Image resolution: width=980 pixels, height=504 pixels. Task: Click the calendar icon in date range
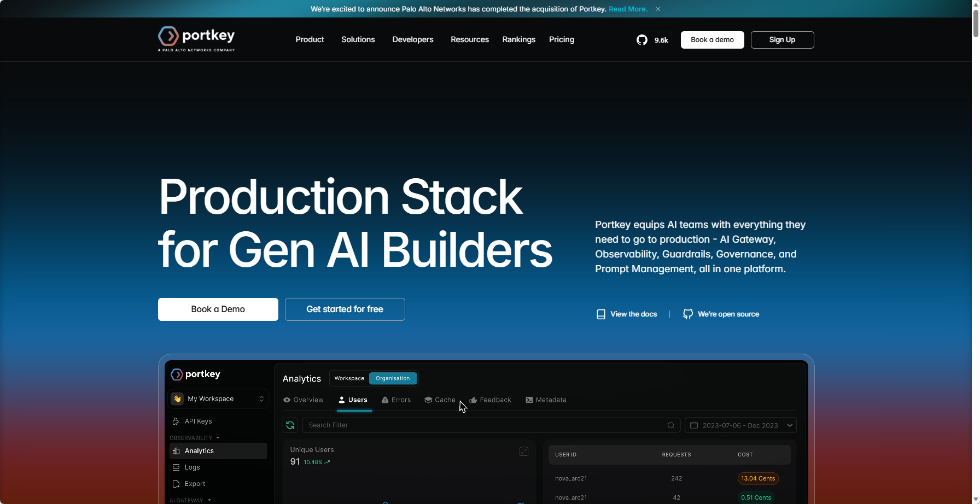point(694,425)
